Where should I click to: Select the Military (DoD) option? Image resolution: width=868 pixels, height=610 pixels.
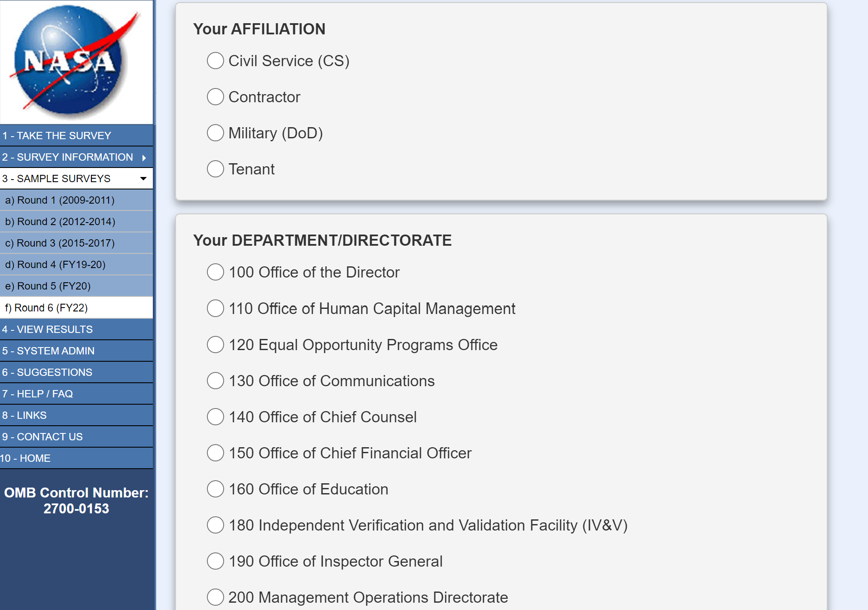215,133
